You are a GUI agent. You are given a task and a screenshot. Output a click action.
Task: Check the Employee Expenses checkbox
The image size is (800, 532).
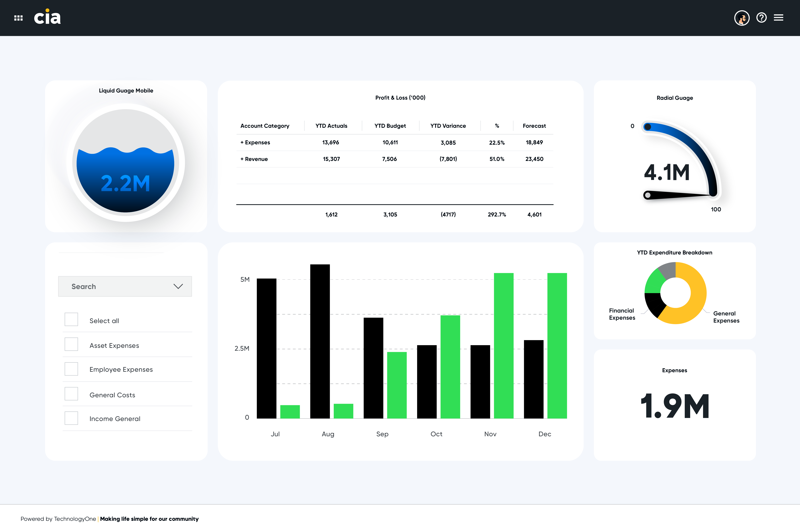(71, 369)
